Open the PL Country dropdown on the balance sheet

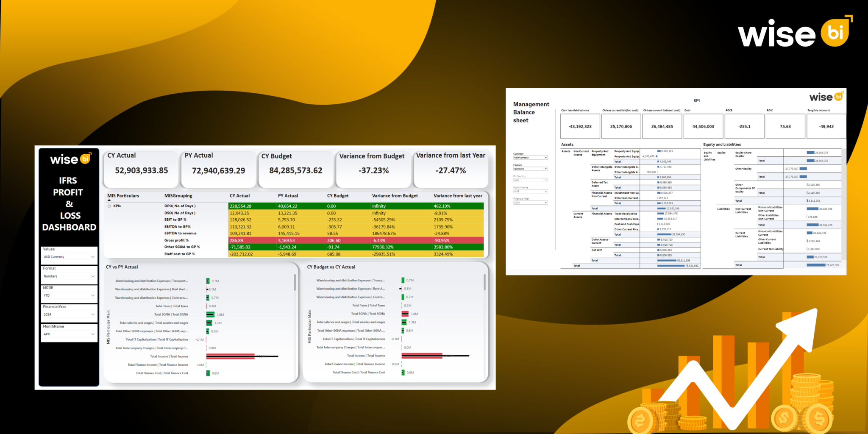pyautogui.click(x=530, y=180)
